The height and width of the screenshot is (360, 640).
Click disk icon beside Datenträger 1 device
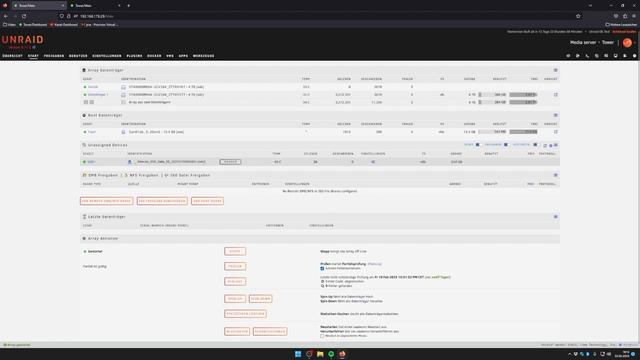123,95
